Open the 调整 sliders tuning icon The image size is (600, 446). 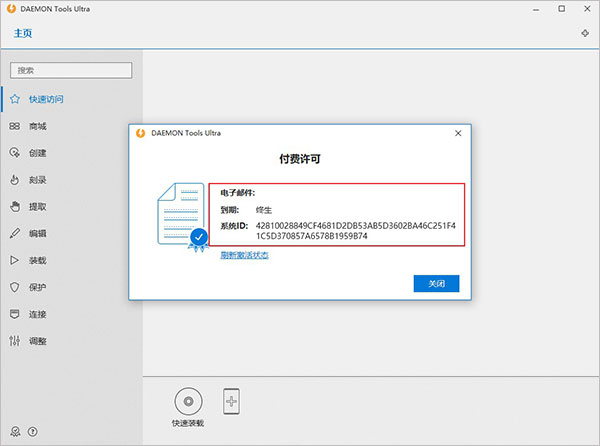tap(15, 341)
